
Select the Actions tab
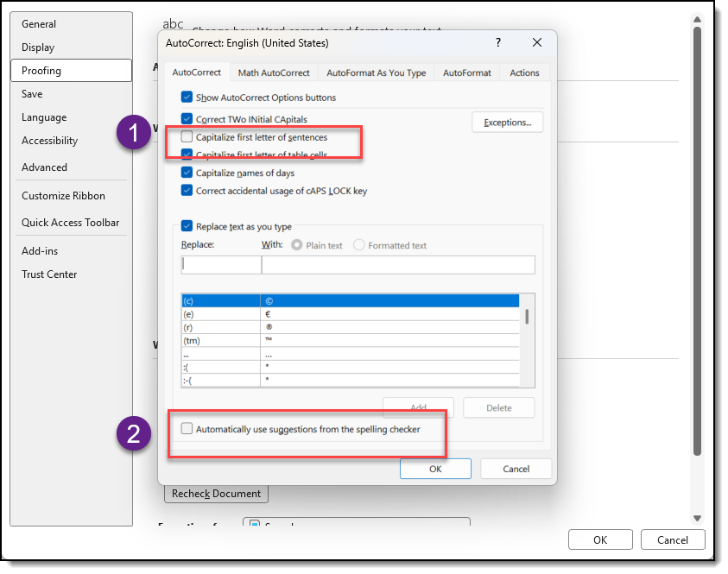[524, 73]
